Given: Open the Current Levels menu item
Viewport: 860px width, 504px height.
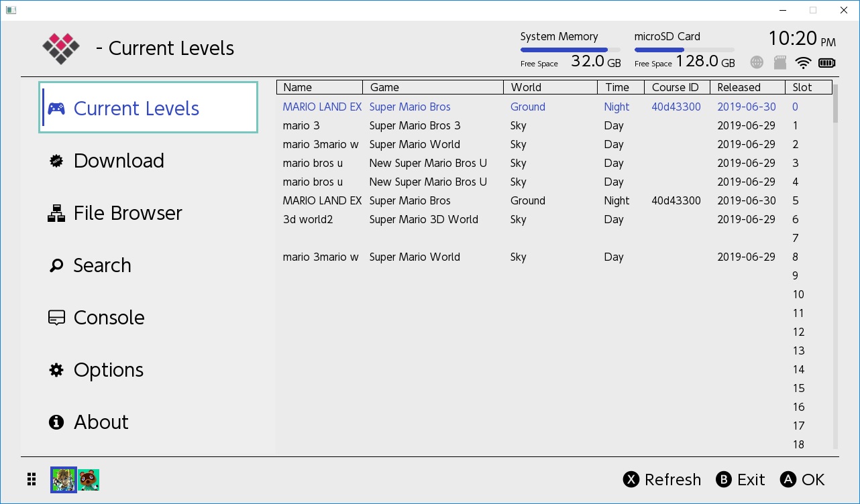Looking at the screenshot, I should click(148, 108).
